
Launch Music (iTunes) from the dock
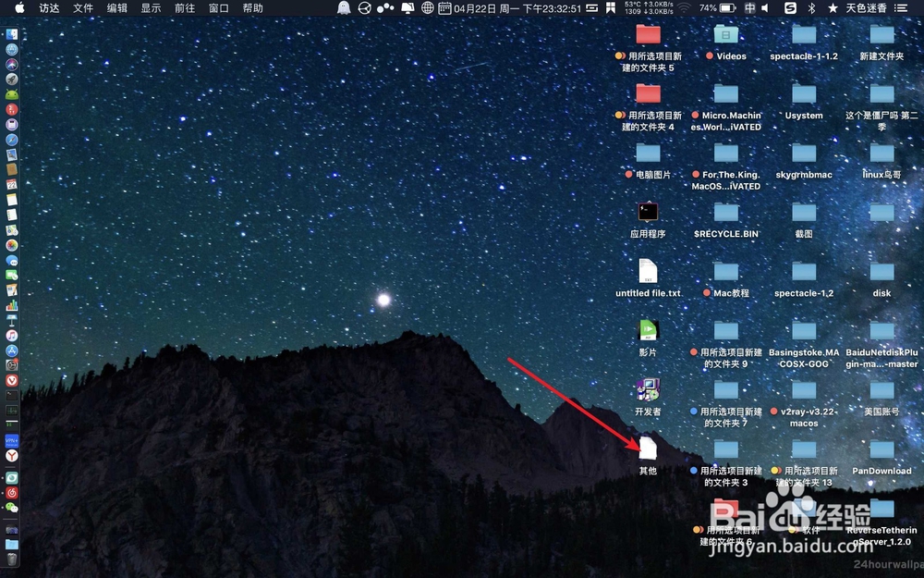12,336
